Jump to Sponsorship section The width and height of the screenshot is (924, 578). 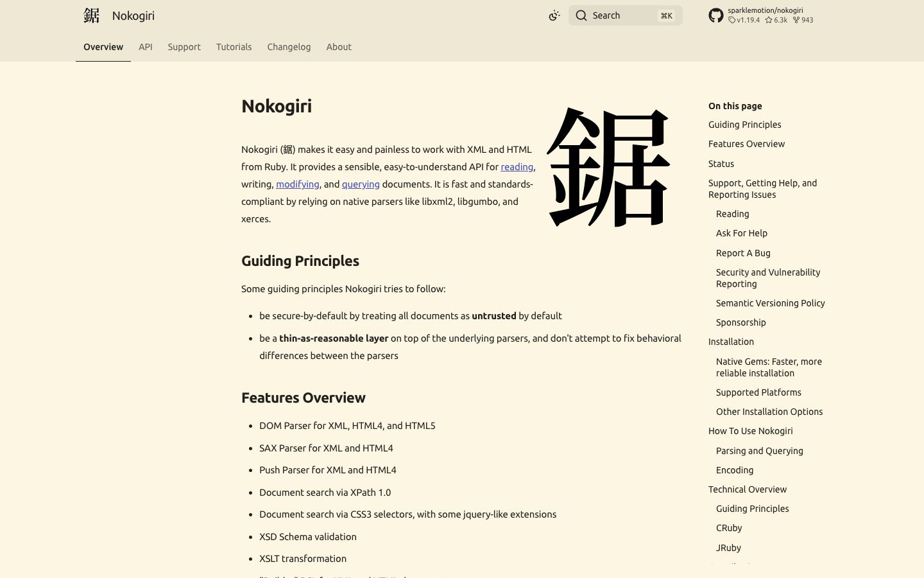(x=741, y=322)
